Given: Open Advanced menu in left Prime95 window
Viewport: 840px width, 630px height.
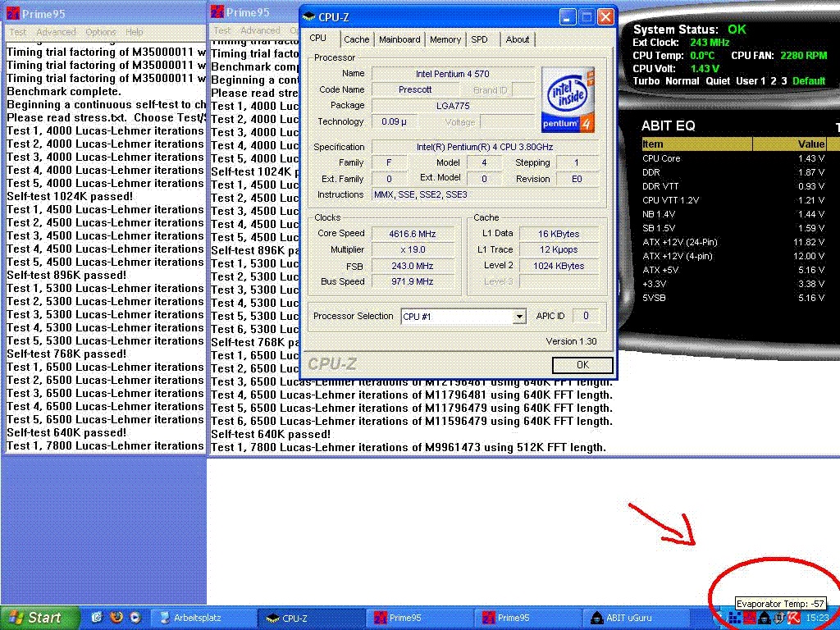Looking at the screenshot, I should 56,32.
